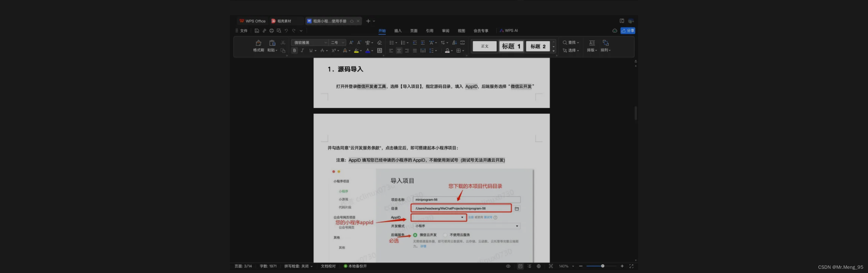Viewport: 868px width, 273px height.
Task: Open the 文件 menu
Action: pyautogui.click(x=242, y=31)
